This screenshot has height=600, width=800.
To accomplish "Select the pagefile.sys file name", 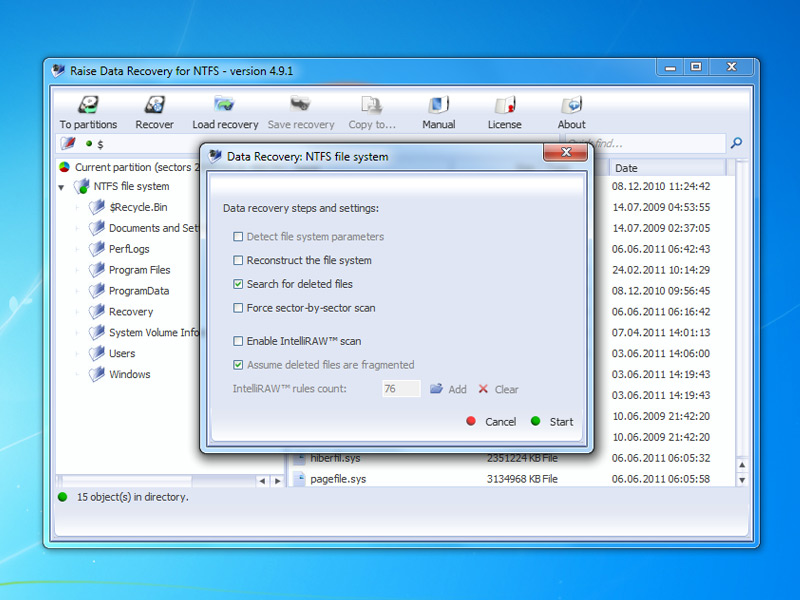I will (338, 479).
